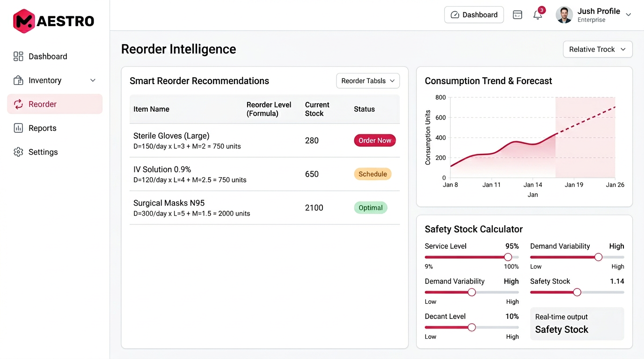Click the Current Stock column header

[317, 109]
